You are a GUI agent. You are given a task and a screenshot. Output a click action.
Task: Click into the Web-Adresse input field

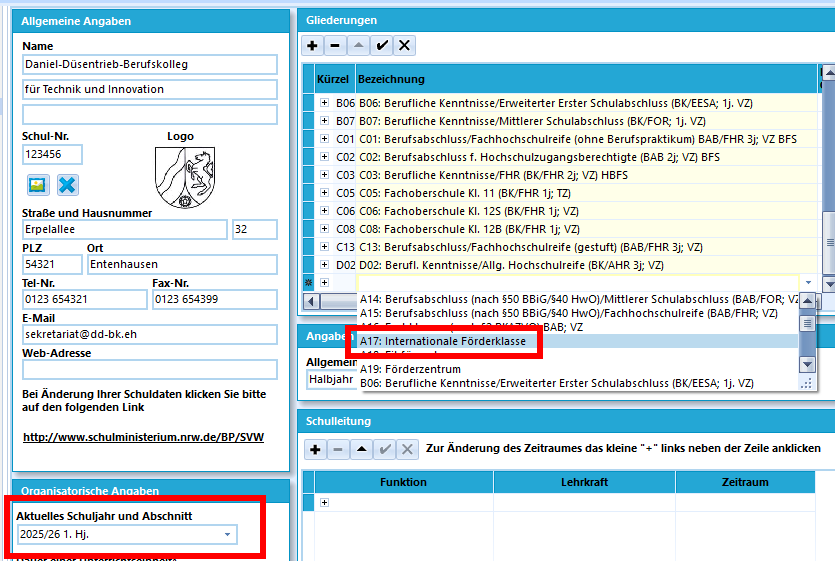click(x=150, y=370)
